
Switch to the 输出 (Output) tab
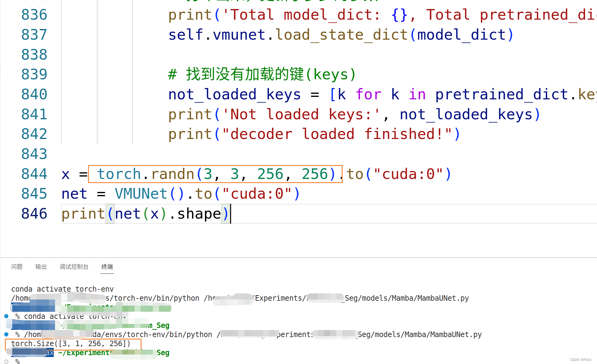(41, 267)
